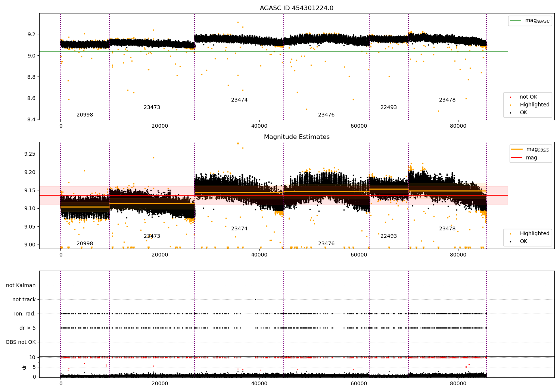Image resolution: width=560 pixels, height=392 pixels.
Task: Click the 23473 obsid label in middle plot
Action: [152, 236]
